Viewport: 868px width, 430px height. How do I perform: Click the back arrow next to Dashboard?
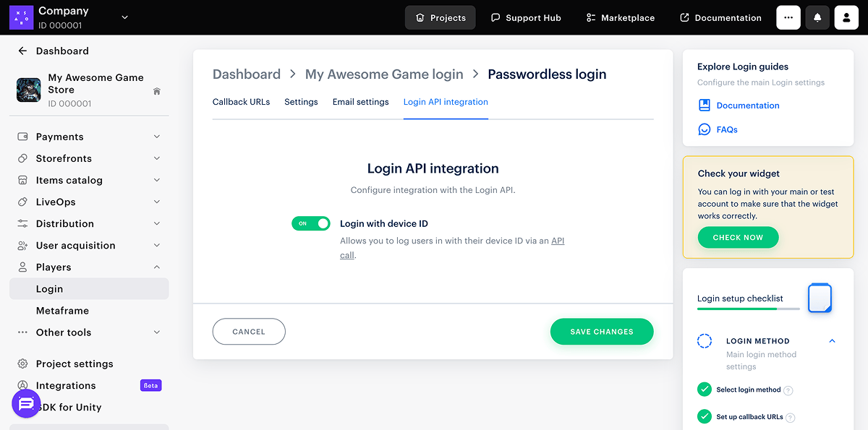[22, 51]
